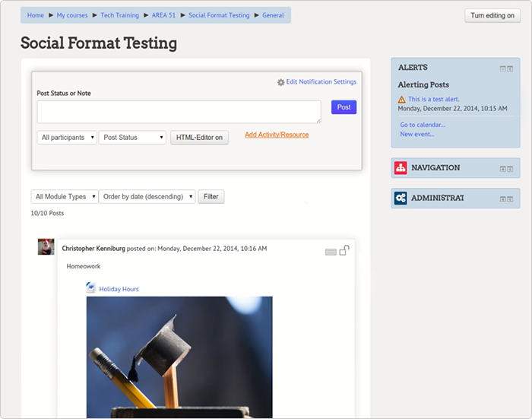
Task: Expand the Administration block with plus icon
Action: click(503, 199)
